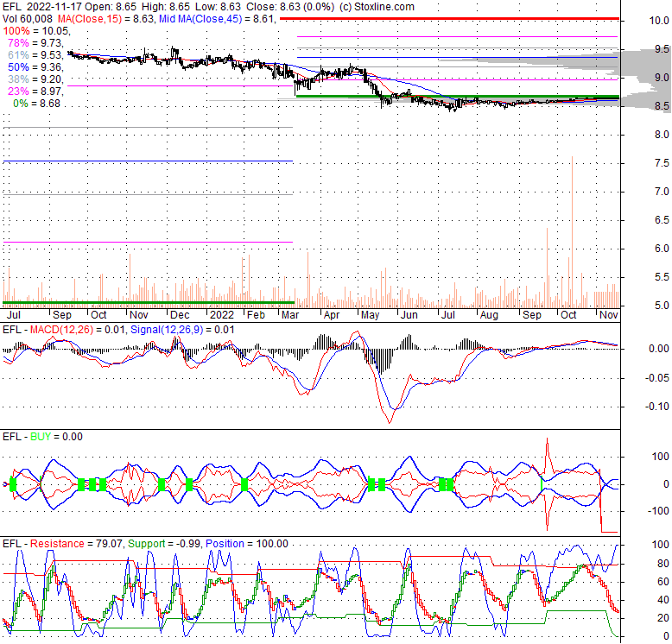Click the Sep 2021 month axis label
Viewport: 672px width, 644px height.
point(62,315)
